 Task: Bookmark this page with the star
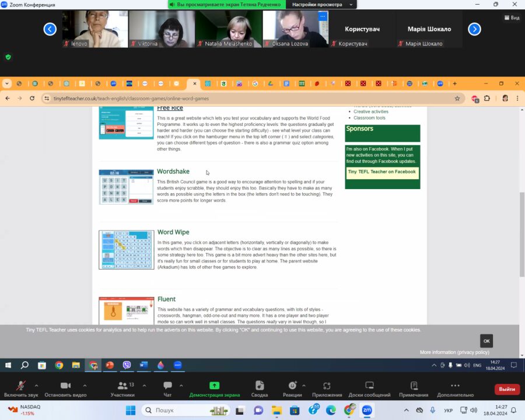point(457,99)
